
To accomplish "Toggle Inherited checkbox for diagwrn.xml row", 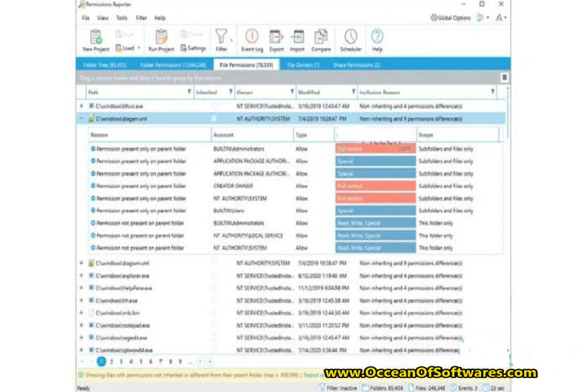I will 214,263.
